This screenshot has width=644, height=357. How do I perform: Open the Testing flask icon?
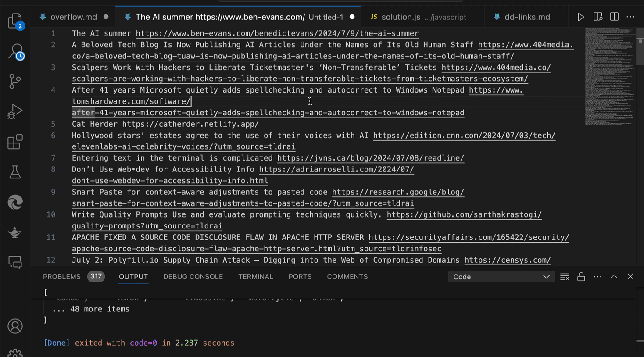[x=15, y=172]
